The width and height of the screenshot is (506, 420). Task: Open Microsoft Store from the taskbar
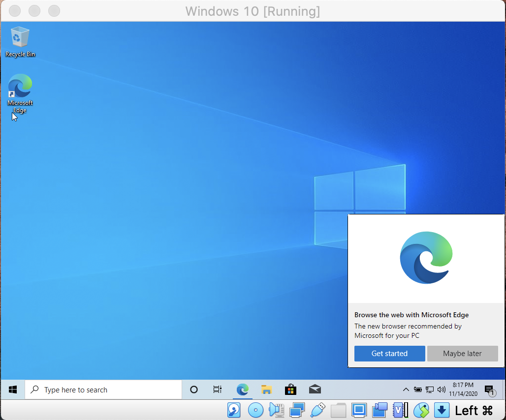(290, 390)
